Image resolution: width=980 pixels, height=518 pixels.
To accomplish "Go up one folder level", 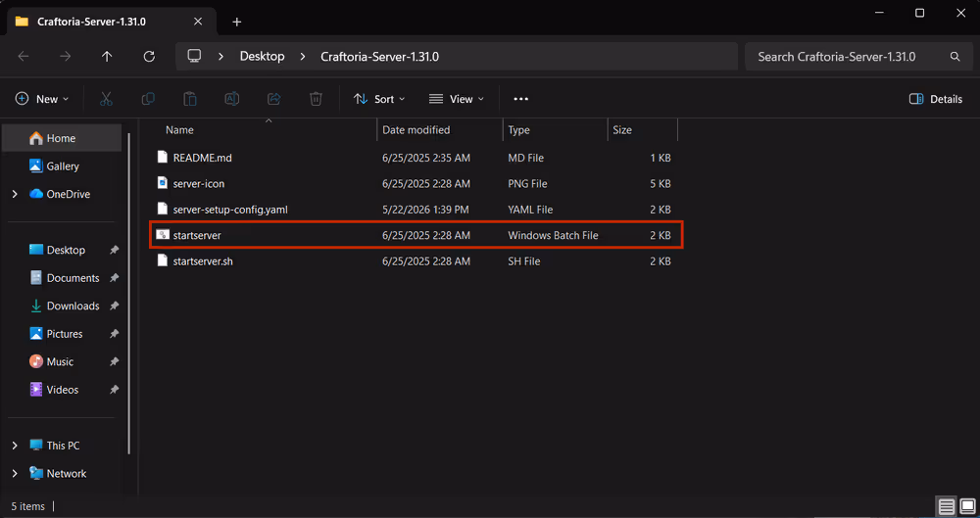I will point(107,56).
